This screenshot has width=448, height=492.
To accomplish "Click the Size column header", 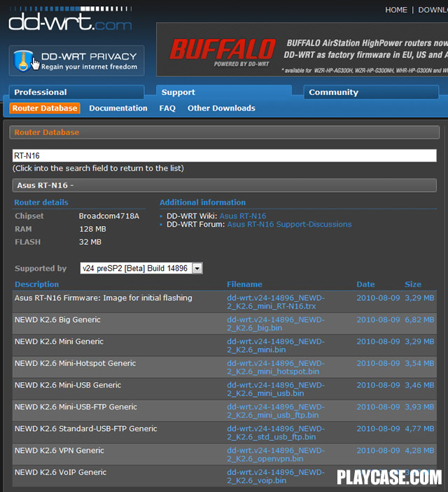I will [413, 284].
